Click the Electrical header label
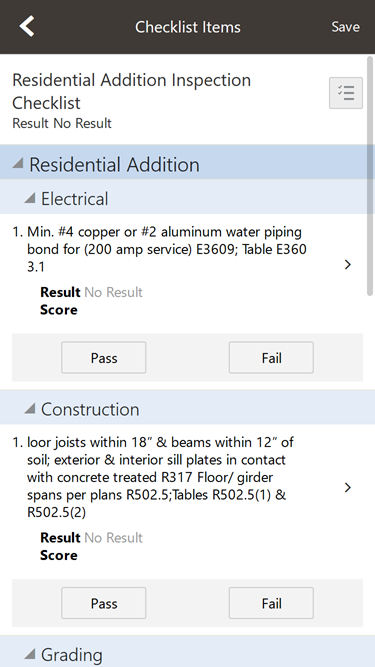The image size is (375, 667). click(75, 199)
